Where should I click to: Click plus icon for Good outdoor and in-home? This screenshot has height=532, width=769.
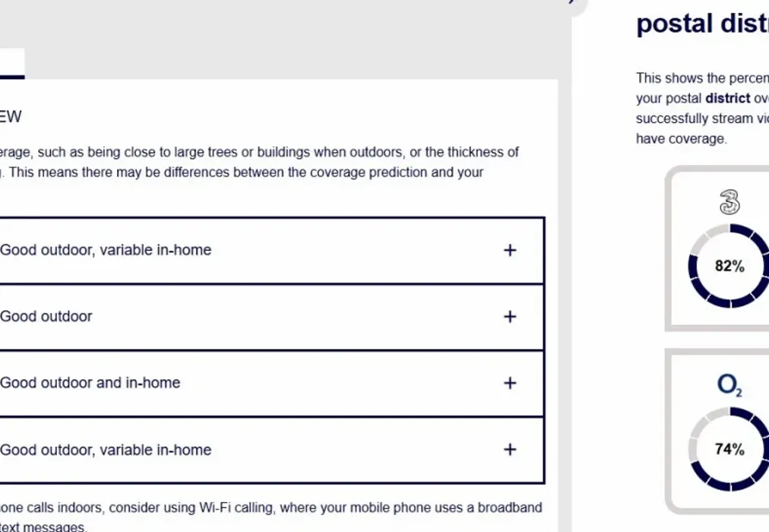510,383
